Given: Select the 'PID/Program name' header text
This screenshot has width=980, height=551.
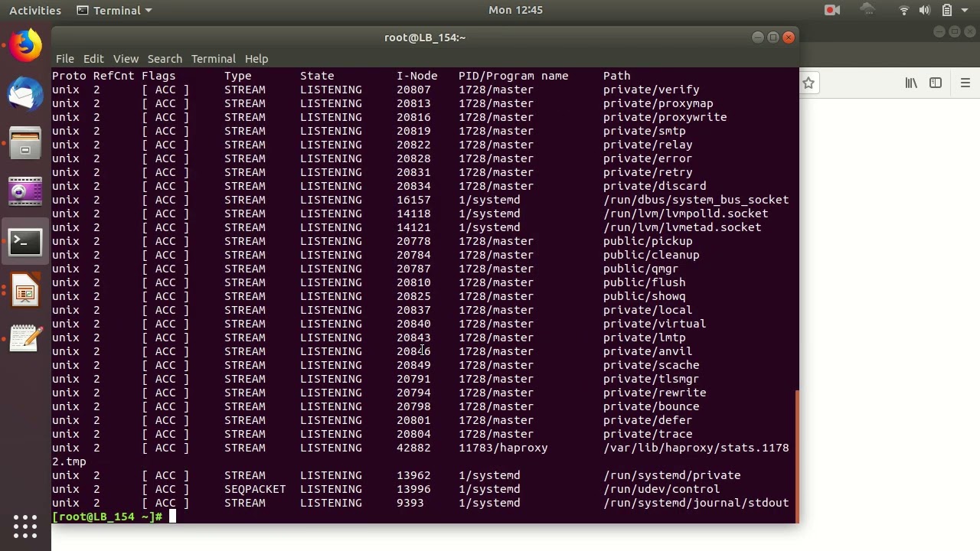Looking at the screenshot, I should 514,76.
